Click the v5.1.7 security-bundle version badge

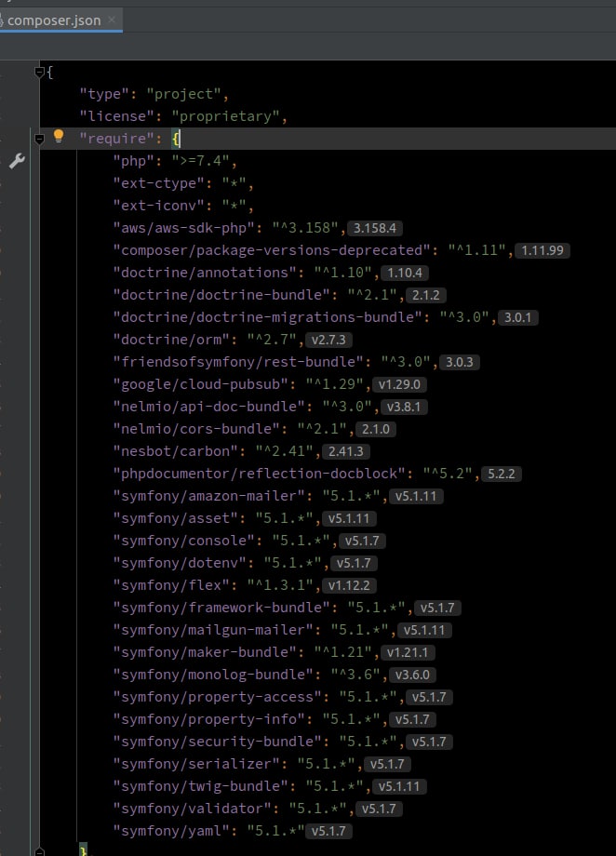coord(429,742)
